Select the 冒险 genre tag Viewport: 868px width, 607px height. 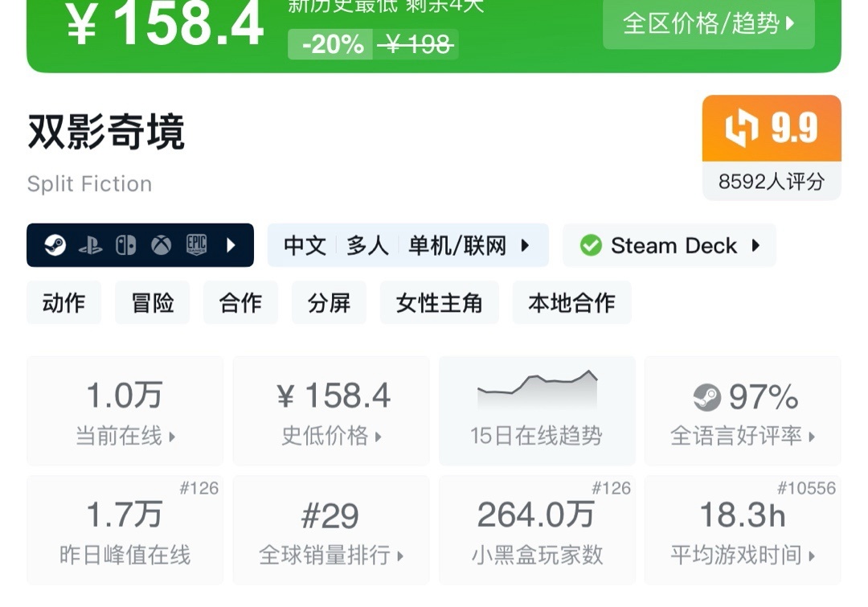pyautogui.click(x=152, y=302)
